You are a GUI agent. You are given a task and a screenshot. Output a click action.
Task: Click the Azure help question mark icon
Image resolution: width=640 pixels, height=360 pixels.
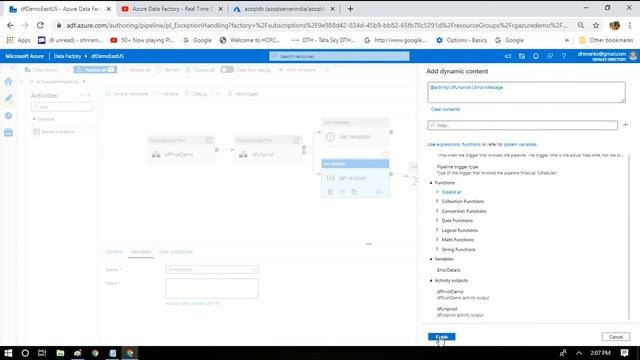564,56
